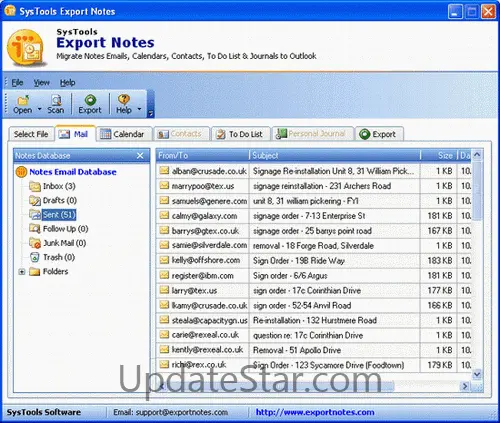Switch to the Mail tab
Image resolution: width=500 pixels, height=423 pixels.
pos(75,134)
